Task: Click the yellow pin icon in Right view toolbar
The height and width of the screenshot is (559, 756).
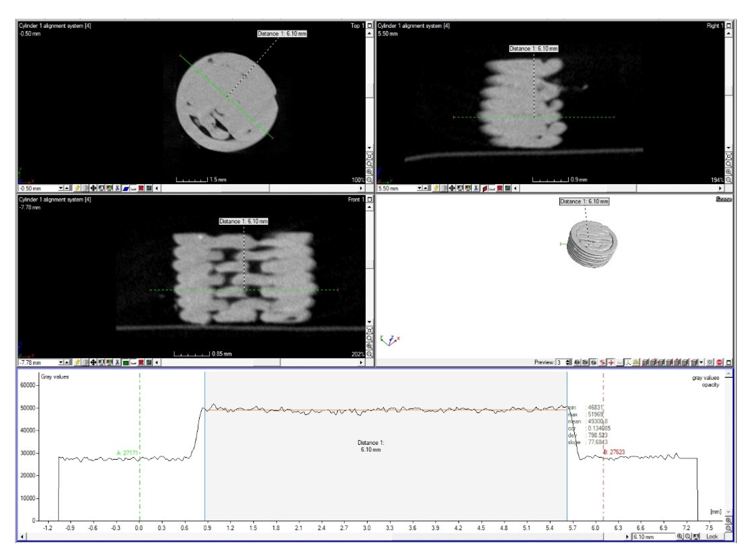Action: point(436,188)
